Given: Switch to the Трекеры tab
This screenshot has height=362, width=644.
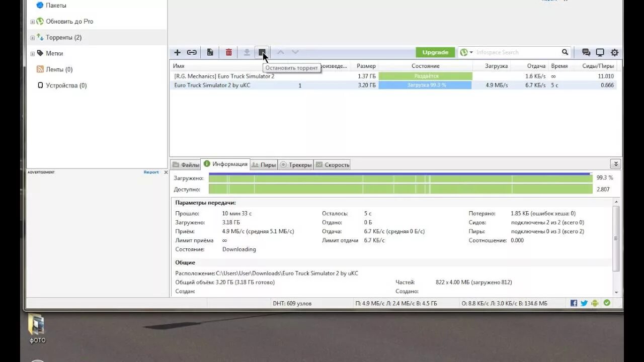Looking at the screenshot, I should coord(296,164).
